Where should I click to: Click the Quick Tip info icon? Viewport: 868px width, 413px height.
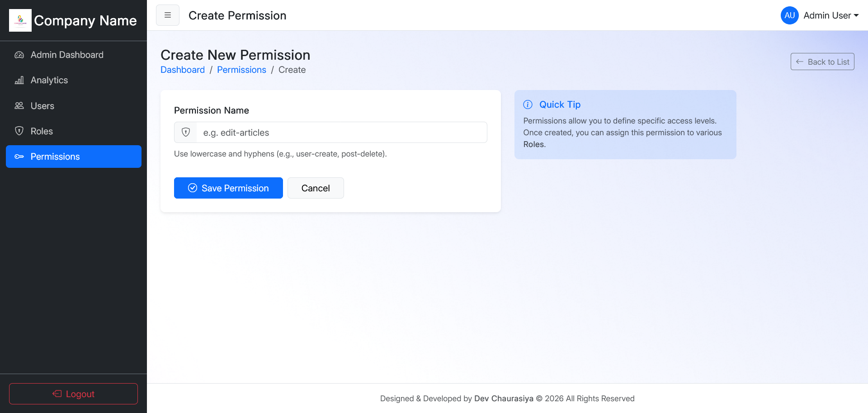[x=528, y=104]
